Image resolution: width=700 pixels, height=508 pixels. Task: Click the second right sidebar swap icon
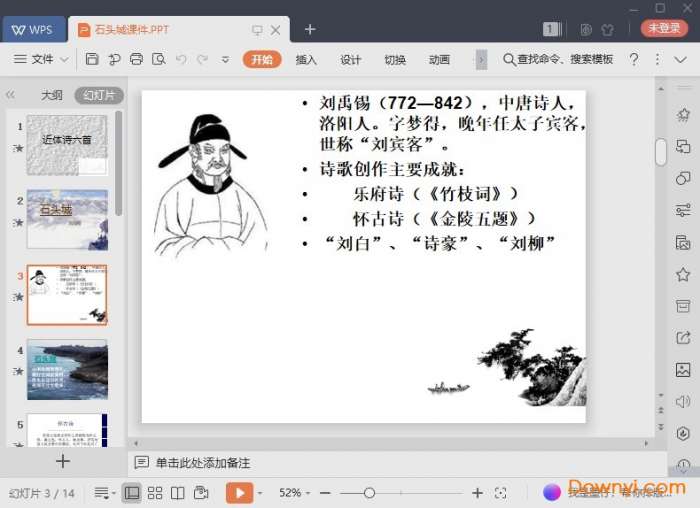[x=683, y=146]
